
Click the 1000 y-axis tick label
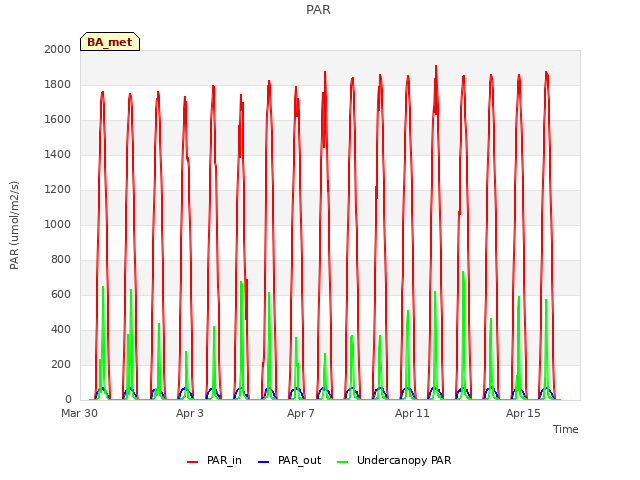click(x=58, y=224)
